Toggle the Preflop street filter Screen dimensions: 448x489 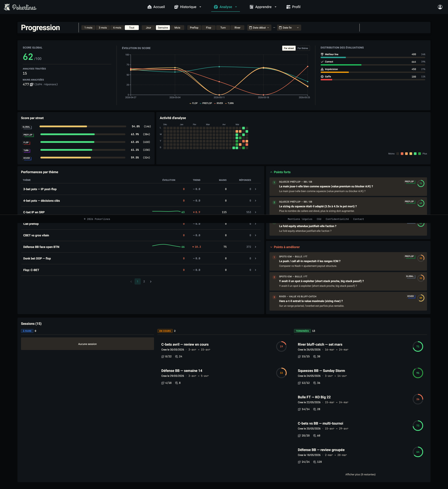194,28
